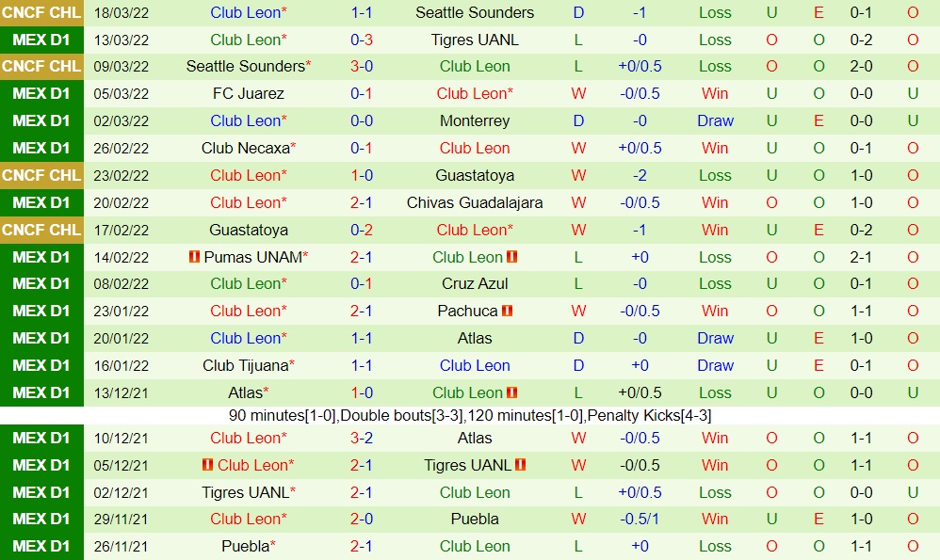Open the Seattle Sounders team link dated 09/03/22
This screenshot has width=940, height=560.
coord(246,67)
